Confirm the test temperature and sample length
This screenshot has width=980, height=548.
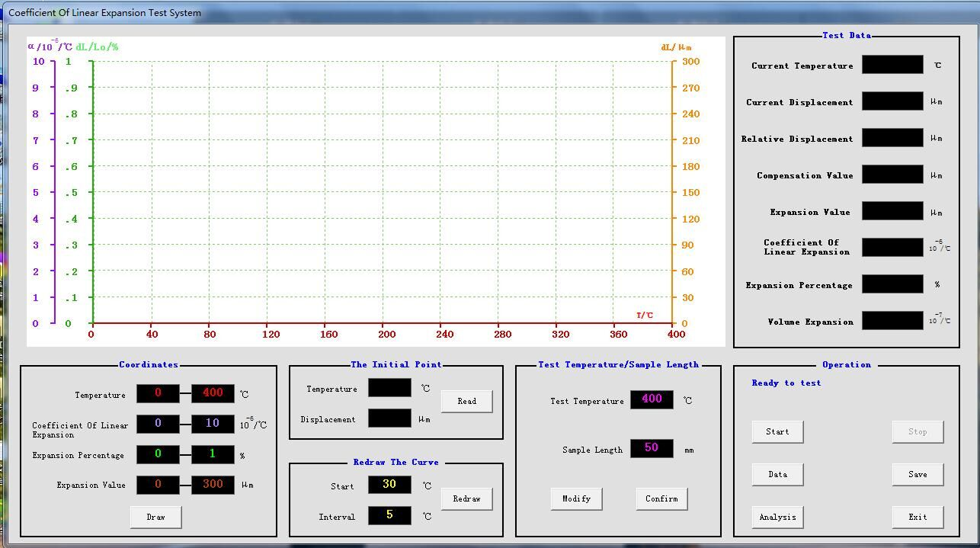661,498
